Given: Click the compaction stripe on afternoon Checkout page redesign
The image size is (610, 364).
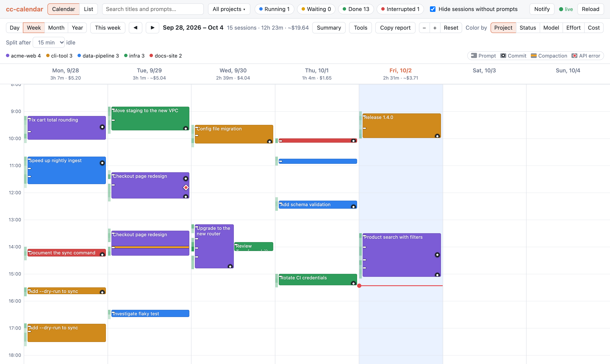Looking at the screenshot, I should 150,247.
